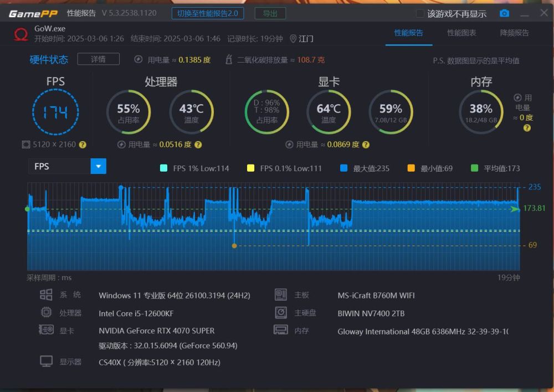554x392 pixels.
Task: Click the camera screenshot icon
Action: [504, 13]
